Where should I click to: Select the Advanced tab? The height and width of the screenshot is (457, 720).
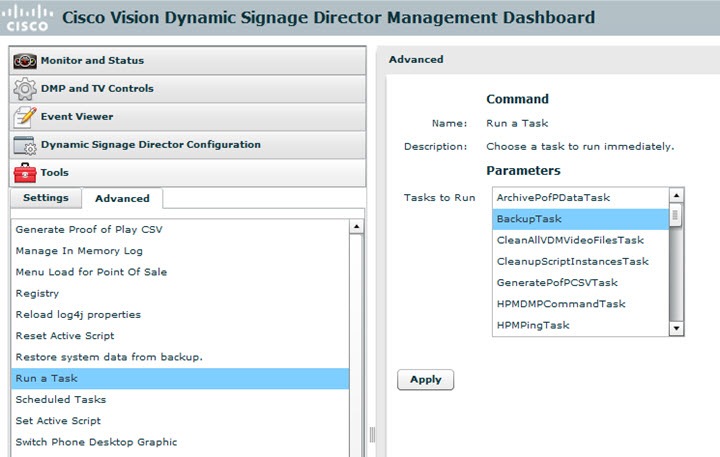click(x=122, y=198)
